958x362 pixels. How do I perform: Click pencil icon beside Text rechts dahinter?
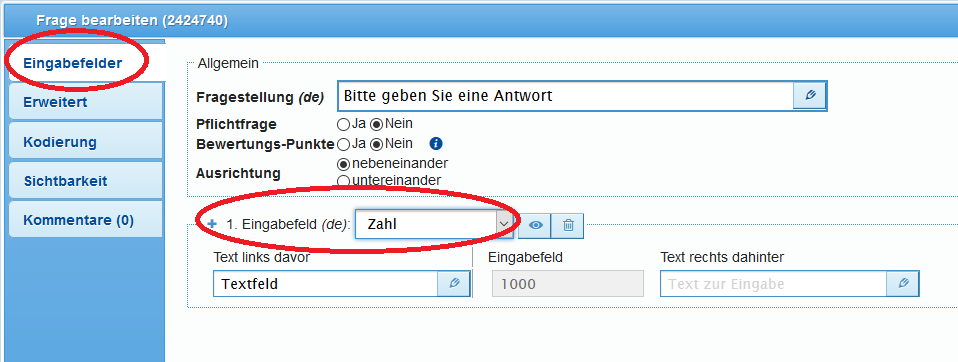click(903, 284)
